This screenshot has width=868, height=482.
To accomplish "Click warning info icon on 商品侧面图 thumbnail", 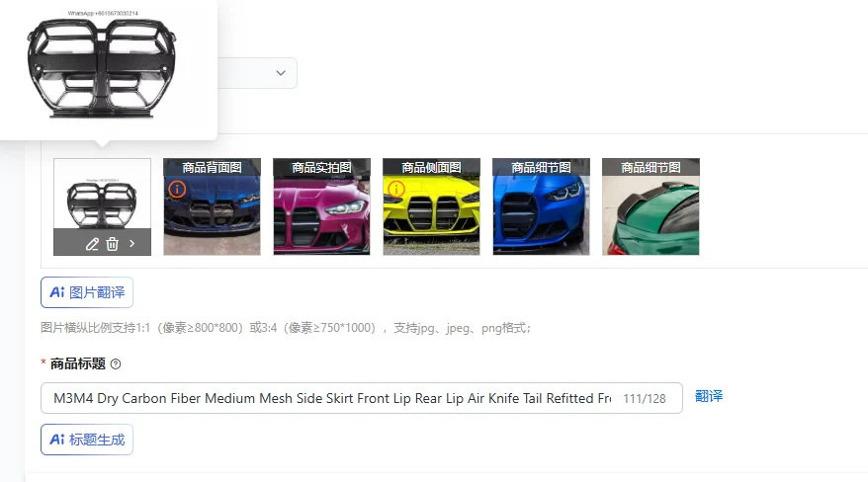I will (x=395, y=189).
